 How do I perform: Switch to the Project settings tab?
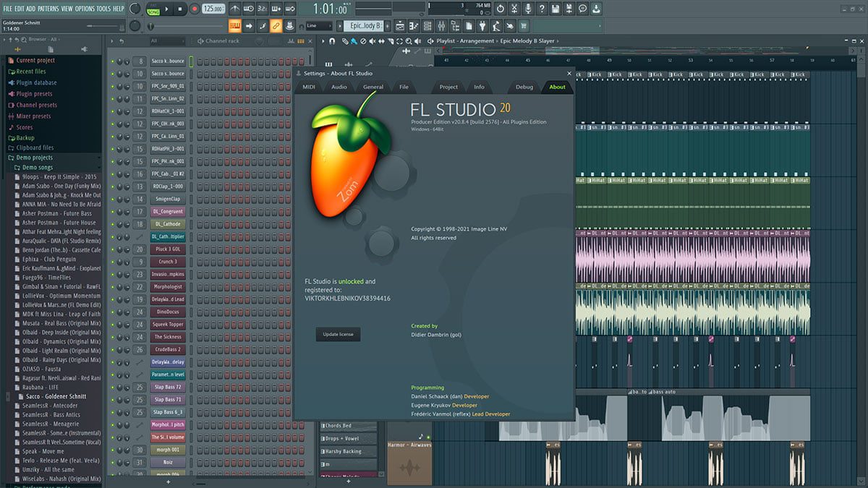pyautogui.click(x=448, y=87)
